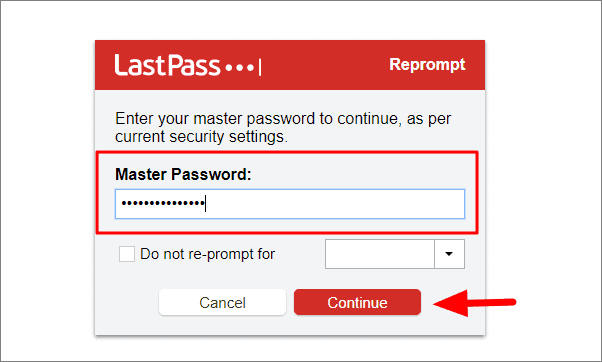Click the masked password dots in the field

click(163, 203)
